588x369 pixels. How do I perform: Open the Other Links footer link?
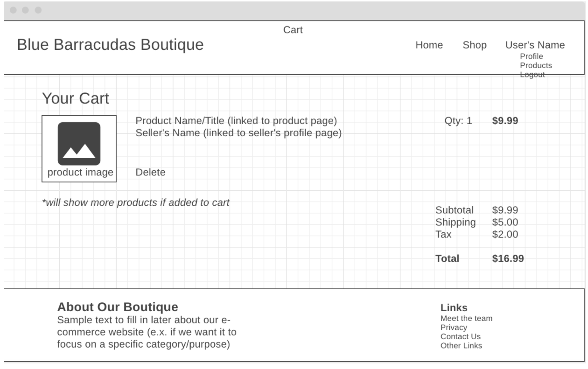click(x=461, y=346)
